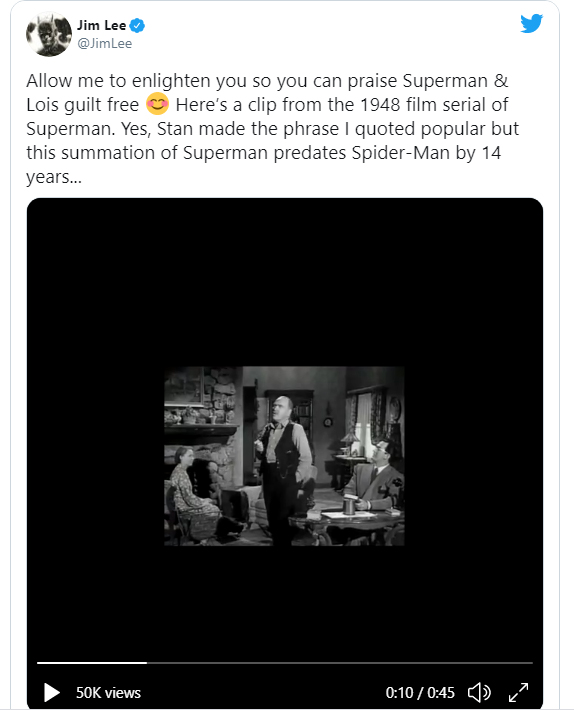
Task: Play the embedded video
Action: pos(52,692)
